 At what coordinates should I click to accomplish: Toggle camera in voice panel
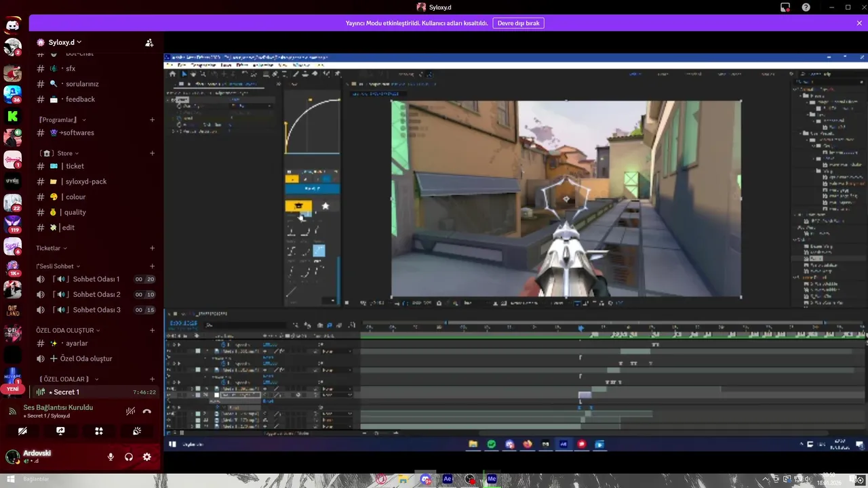22,430
